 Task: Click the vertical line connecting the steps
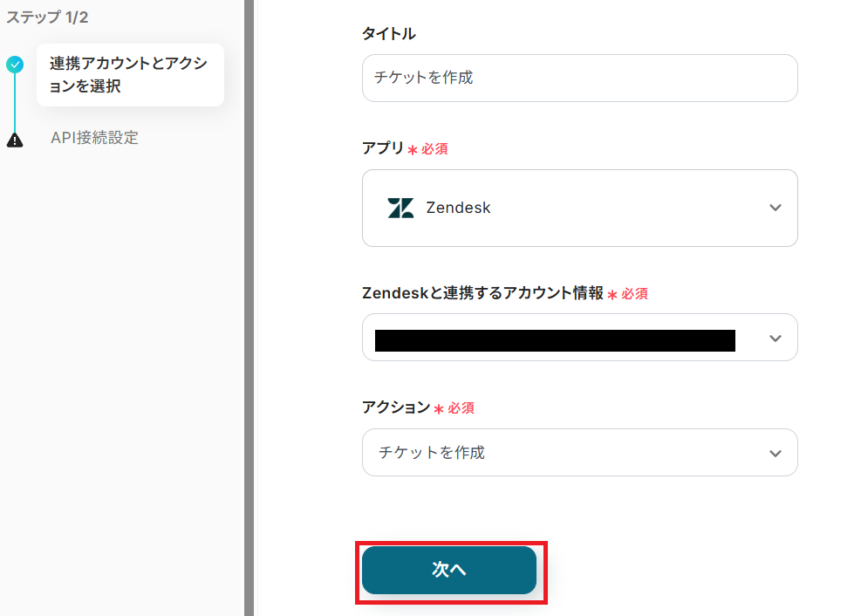pos(15,102)
